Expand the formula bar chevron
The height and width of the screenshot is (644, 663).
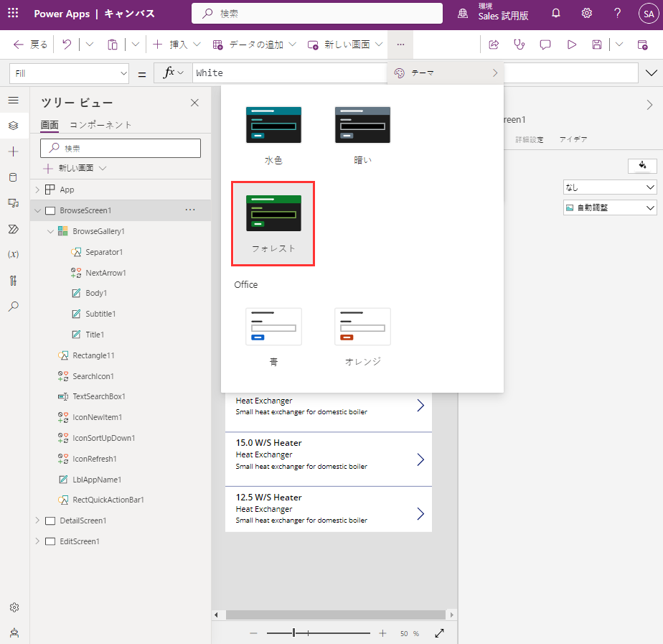[652, 73]
